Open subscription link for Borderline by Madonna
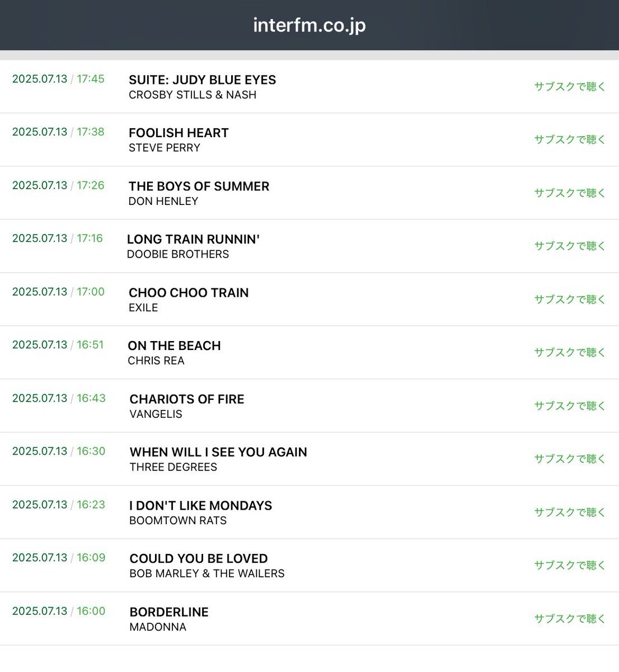The width and height of the screenshot is (619, 672). coord(570,618)
